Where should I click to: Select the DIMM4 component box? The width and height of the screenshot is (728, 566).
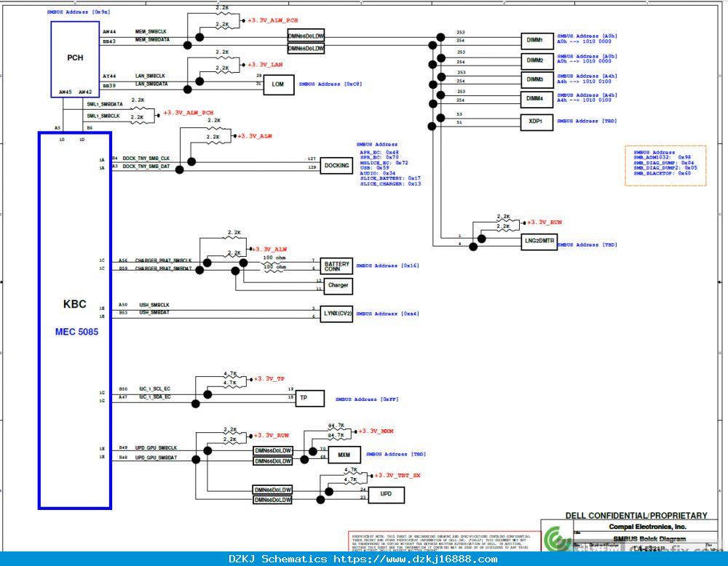[x=537, y=99]
